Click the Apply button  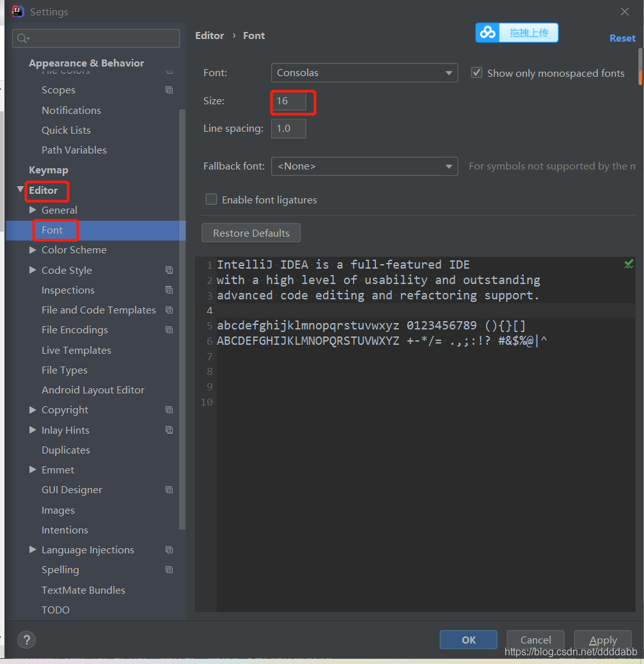coord(603,640)
